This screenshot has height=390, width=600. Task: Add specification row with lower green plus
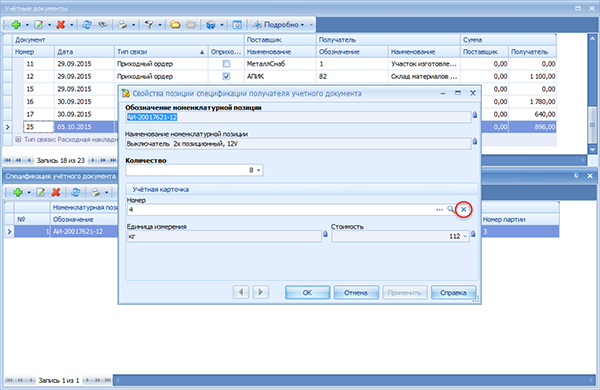pyautogui.click(x=18, y=193)
